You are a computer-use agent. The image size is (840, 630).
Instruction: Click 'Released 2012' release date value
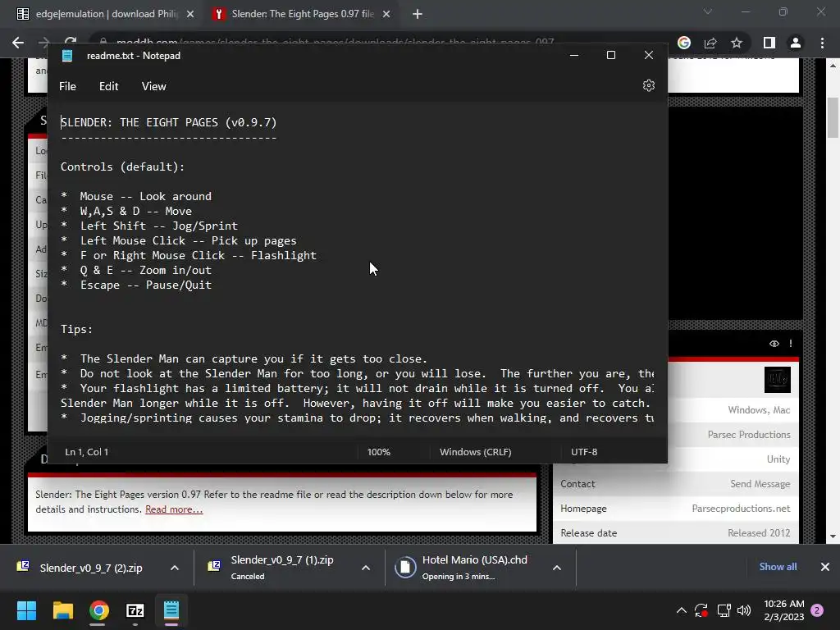tap(759, 533)
